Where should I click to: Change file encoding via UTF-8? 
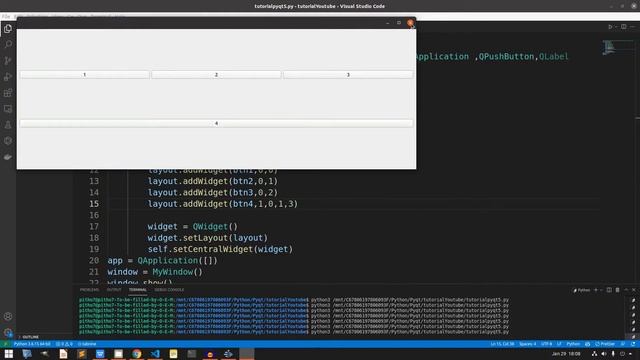546,344
